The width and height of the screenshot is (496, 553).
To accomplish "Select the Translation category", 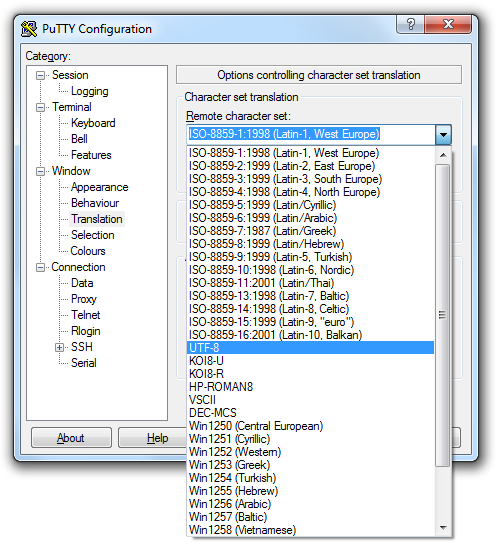I will pos(97,219).
